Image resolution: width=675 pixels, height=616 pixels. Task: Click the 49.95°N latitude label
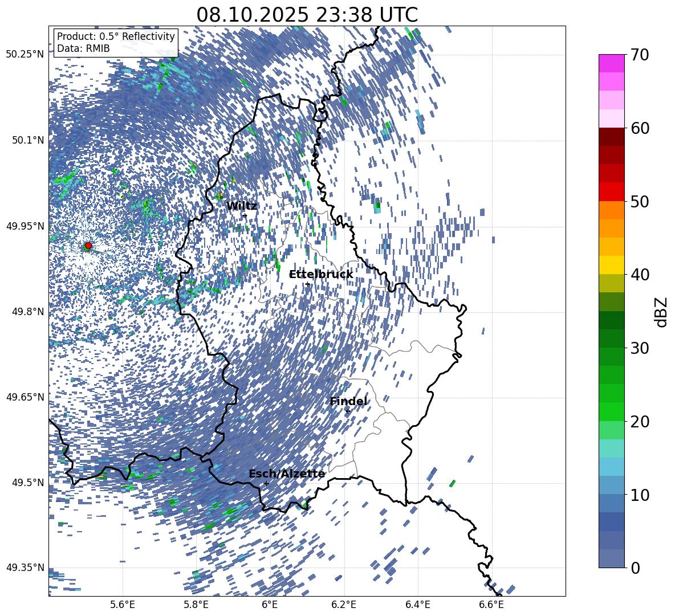coord(25,226)
